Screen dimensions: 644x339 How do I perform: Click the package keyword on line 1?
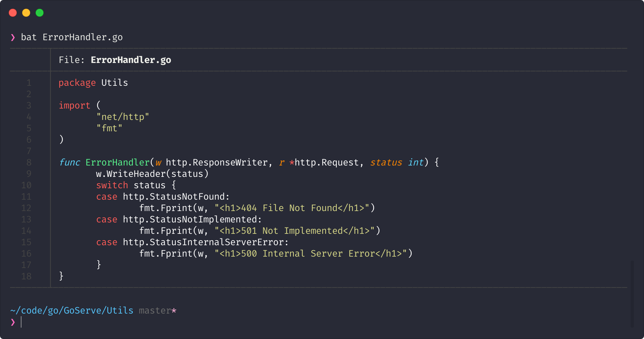77,83
